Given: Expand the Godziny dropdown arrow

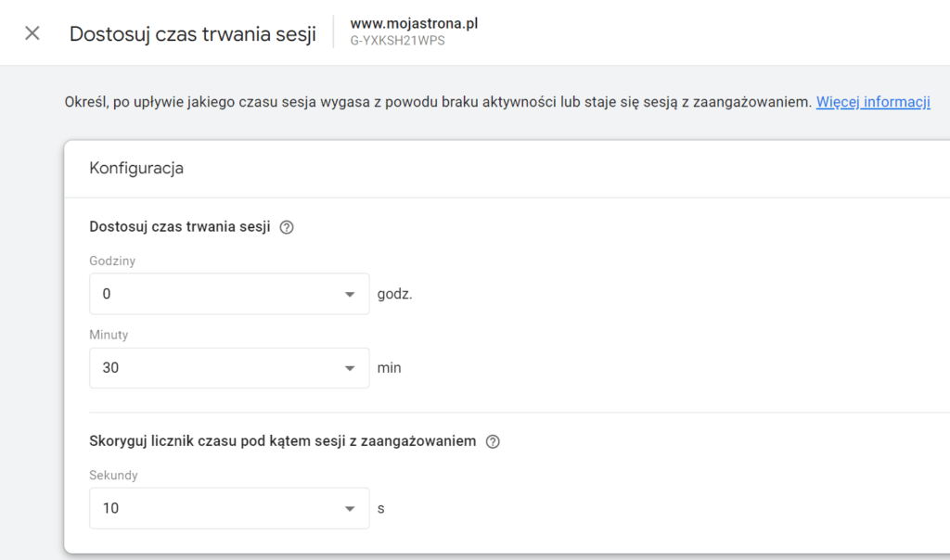Looking at the screenshot, I should [350, 294].
